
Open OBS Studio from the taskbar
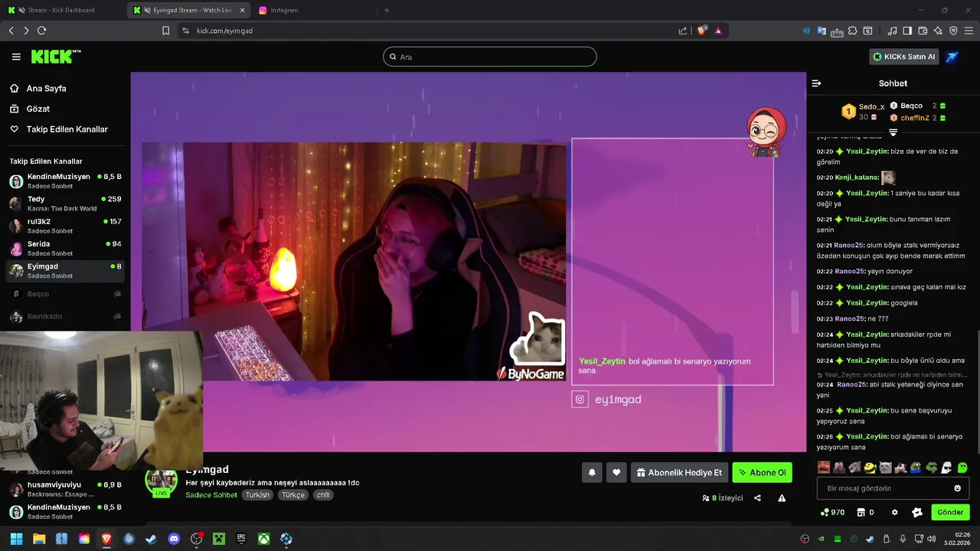pyautogui.click(x=196, y=539)
